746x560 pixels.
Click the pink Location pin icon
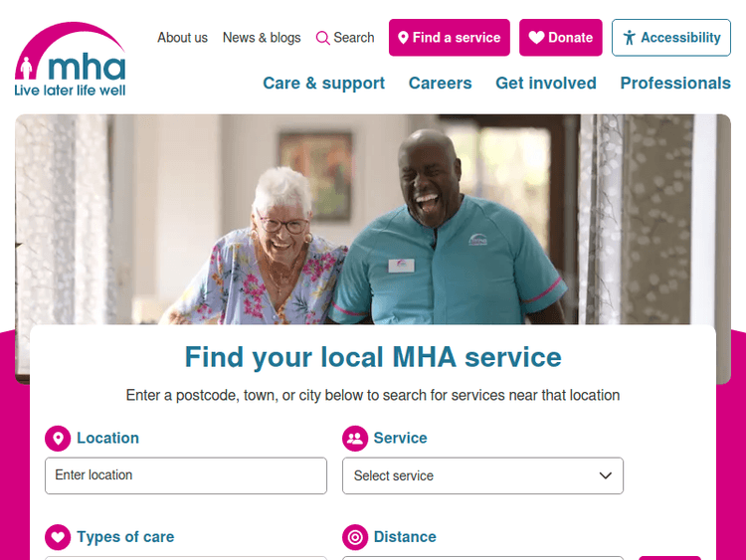(58, 439)
